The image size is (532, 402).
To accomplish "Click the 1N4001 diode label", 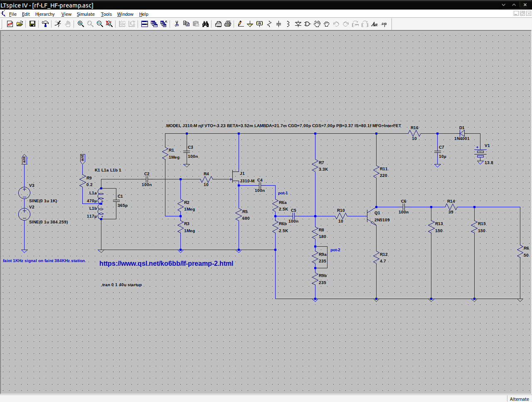I will click(x=462, y=138).
